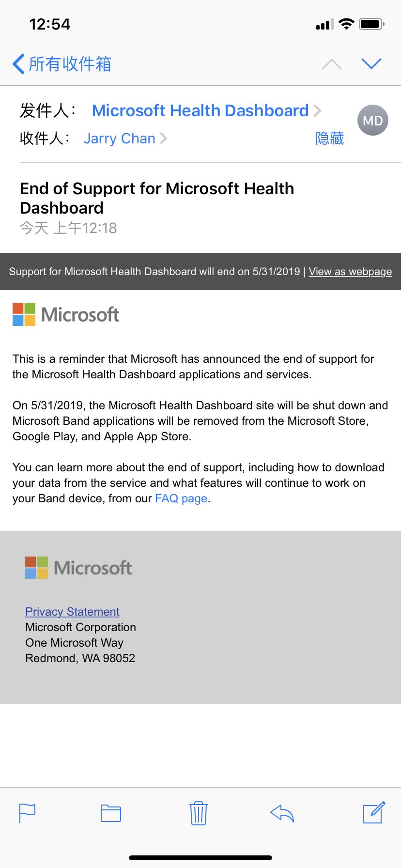Viewport: 401px width, 868px height.
Task: Tap the Microsoft logo in the footer
Action: coord(78,568)
